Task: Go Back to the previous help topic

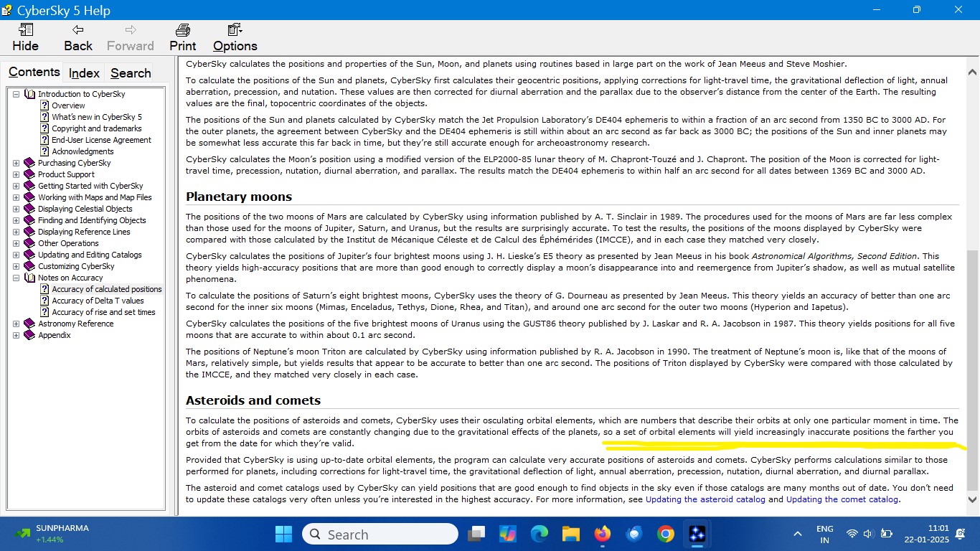Action: pyautogui.click(x=78, y=37)
